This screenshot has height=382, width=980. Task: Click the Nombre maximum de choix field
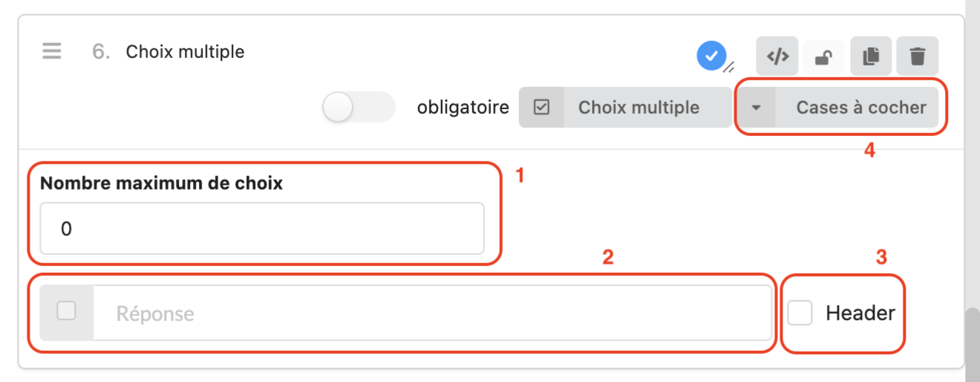tap(261, 229)
